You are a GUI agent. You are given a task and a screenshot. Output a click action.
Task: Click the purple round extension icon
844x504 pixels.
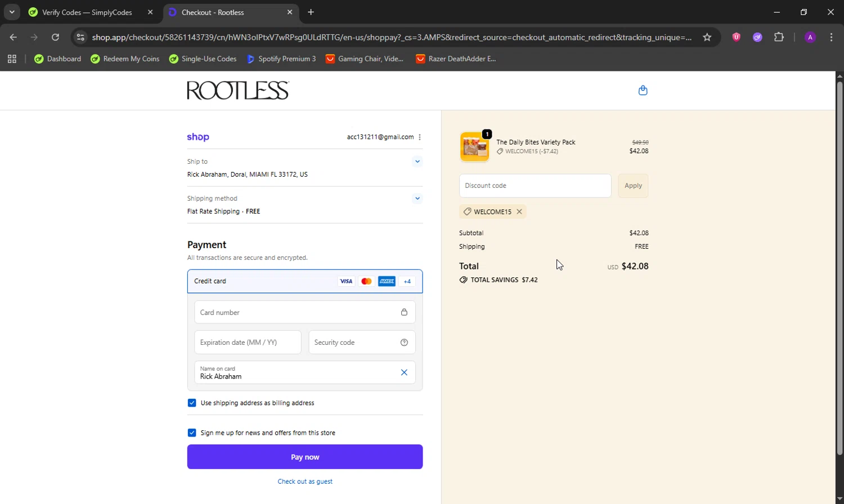[x=757, y=37]
